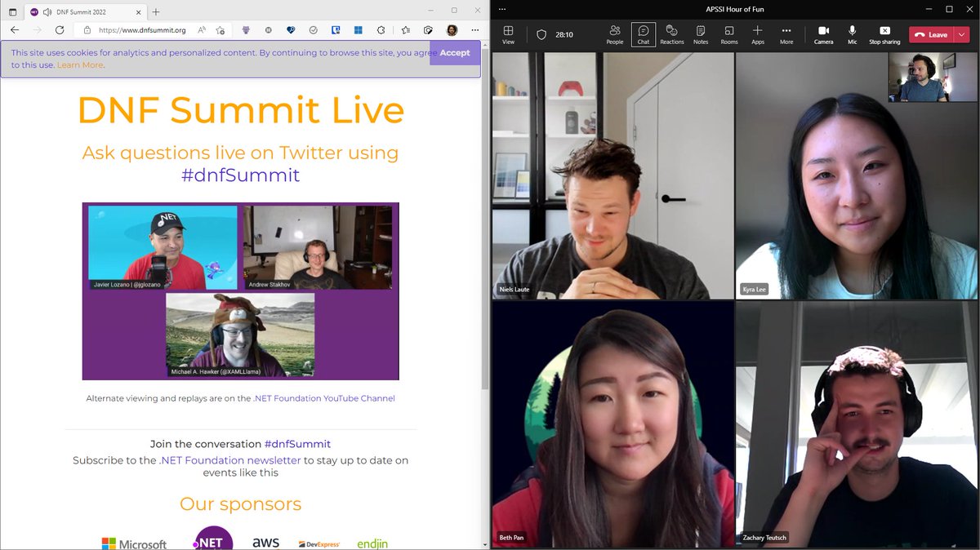Show the People pane in Teams

(615, 34)
